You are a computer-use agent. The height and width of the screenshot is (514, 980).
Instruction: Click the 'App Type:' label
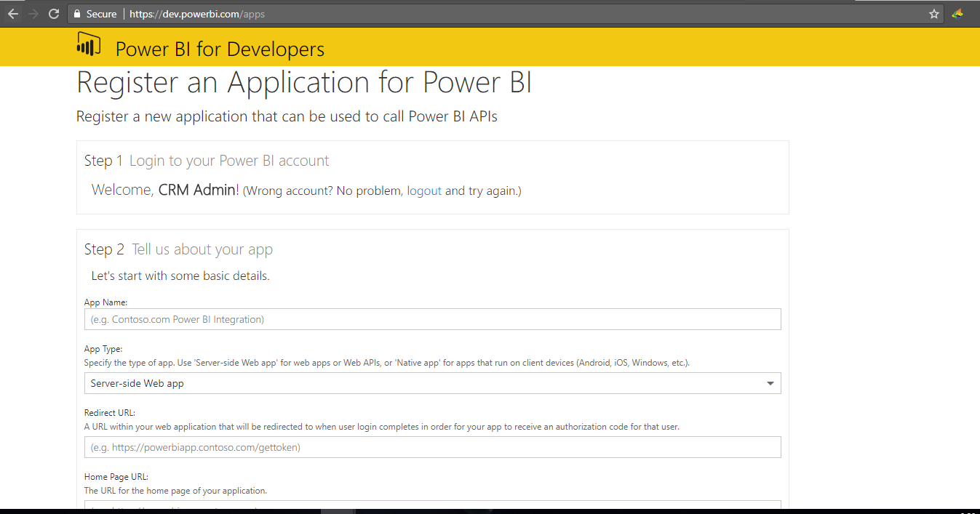(x=103, y=349)
